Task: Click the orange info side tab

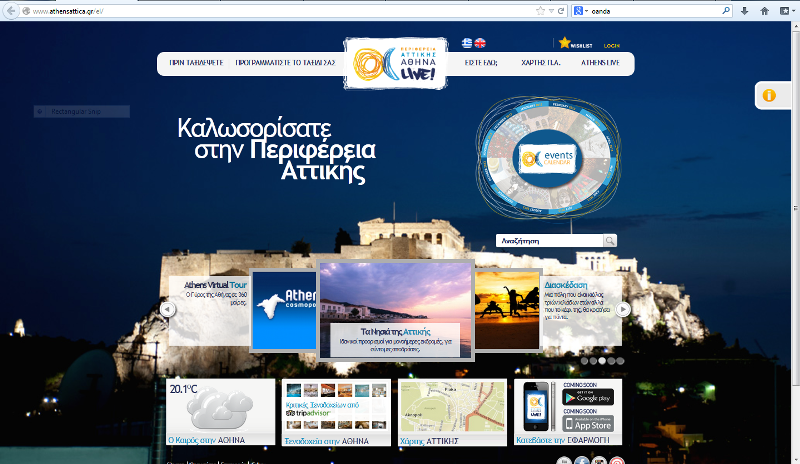Action: [x=769, y=96]
